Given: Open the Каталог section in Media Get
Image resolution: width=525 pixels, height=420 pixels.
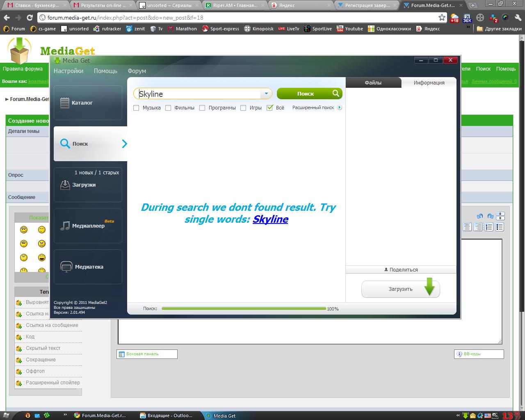Looking at the screenshot, I should tap(88, 103).
